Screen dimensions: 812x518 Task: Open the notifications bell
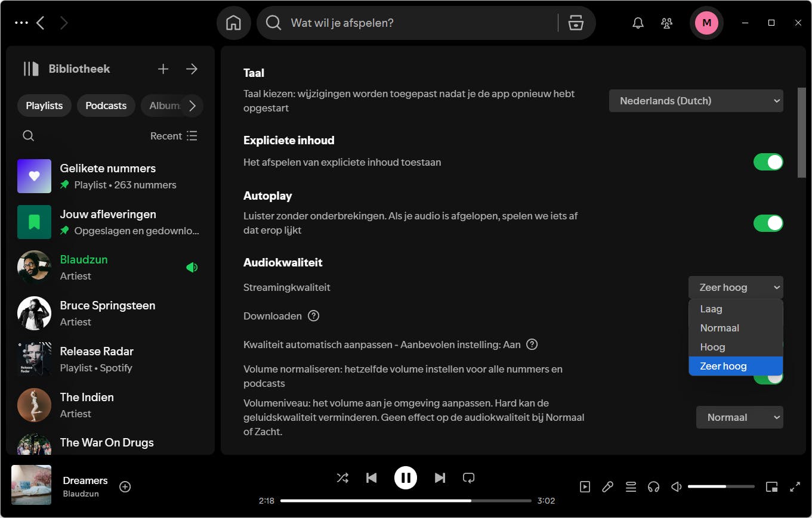coord(638,23)
